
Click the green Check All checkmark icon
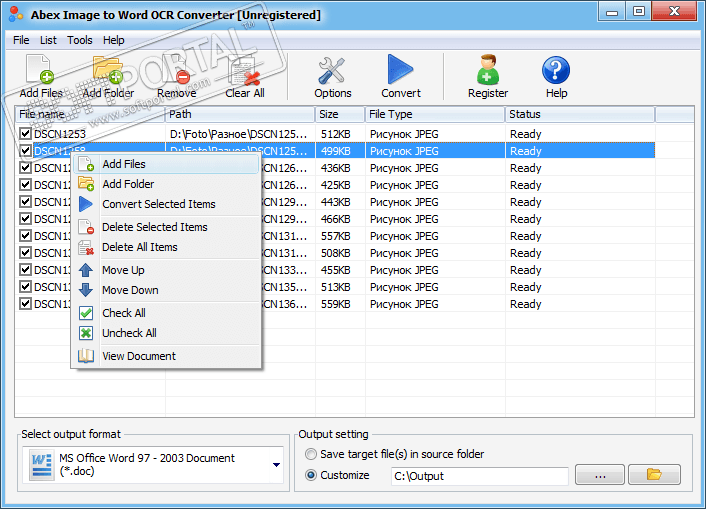(86, 313)
